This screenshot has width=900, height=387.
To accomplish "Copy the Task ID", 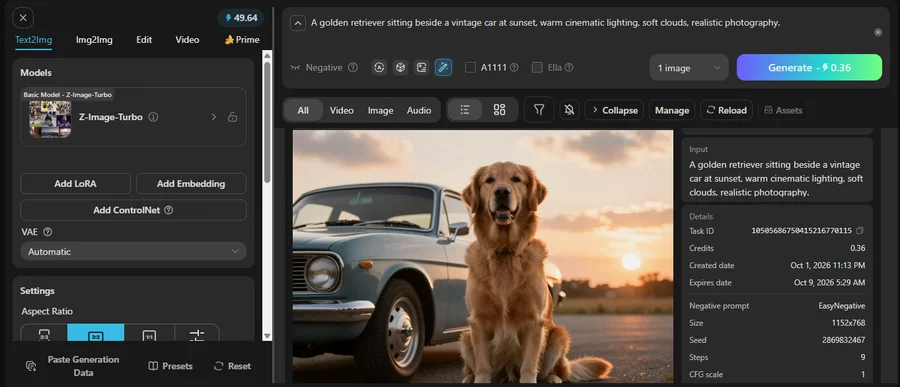I will click(x=859, y=231).
